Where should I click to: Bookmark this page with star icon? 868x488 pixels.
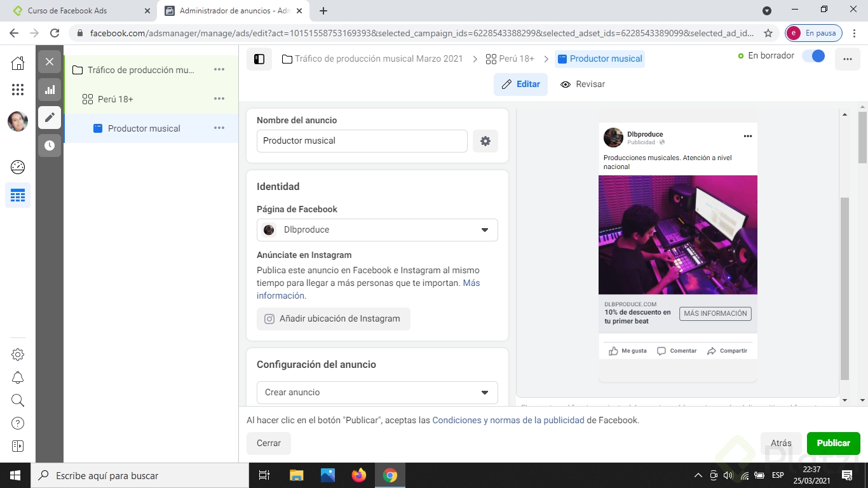click(768, 33)
